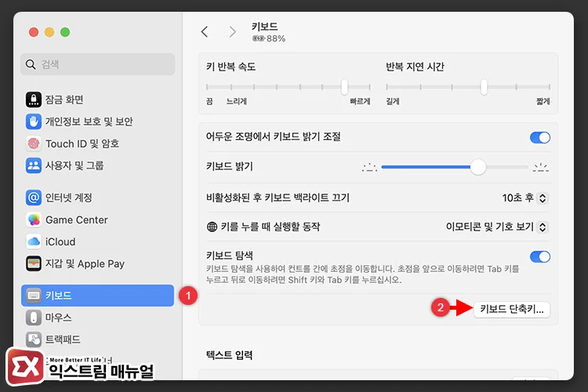The height and width of the screenshot is (392, 588).
Task: Click the 키보드 탐색 description text
Action: [x=363, y=274]
